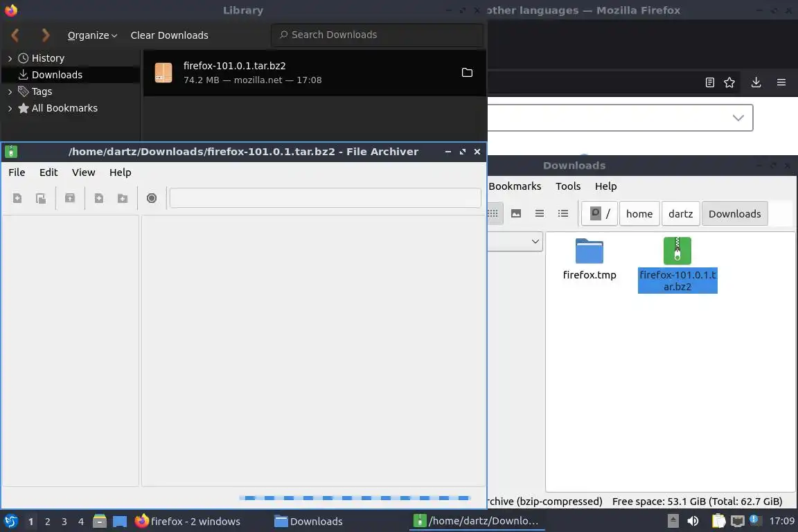Open the File menu in File Archiver
798x532 pixels.
point(17,172)
